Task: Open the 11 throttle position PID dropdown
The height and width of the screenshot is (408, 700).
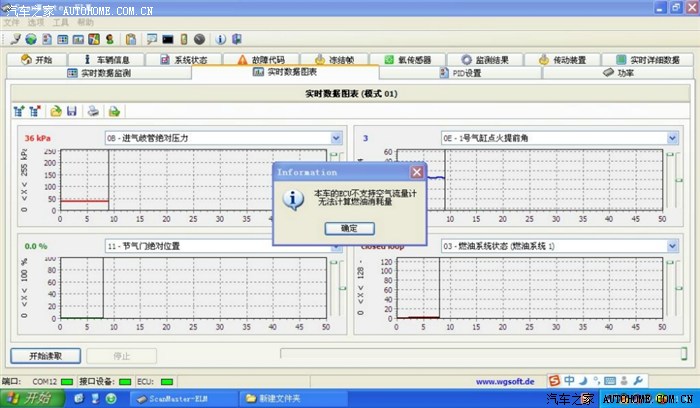Action: (336, 245)
